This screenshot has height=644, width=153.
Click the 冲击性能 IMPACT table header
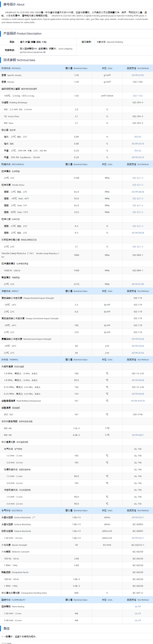10,291
